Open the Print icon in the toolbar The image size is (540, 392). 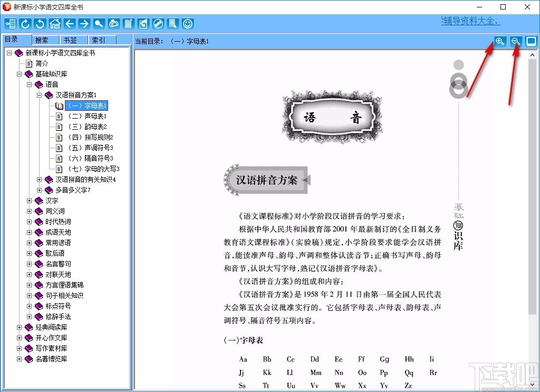point(113,23)
